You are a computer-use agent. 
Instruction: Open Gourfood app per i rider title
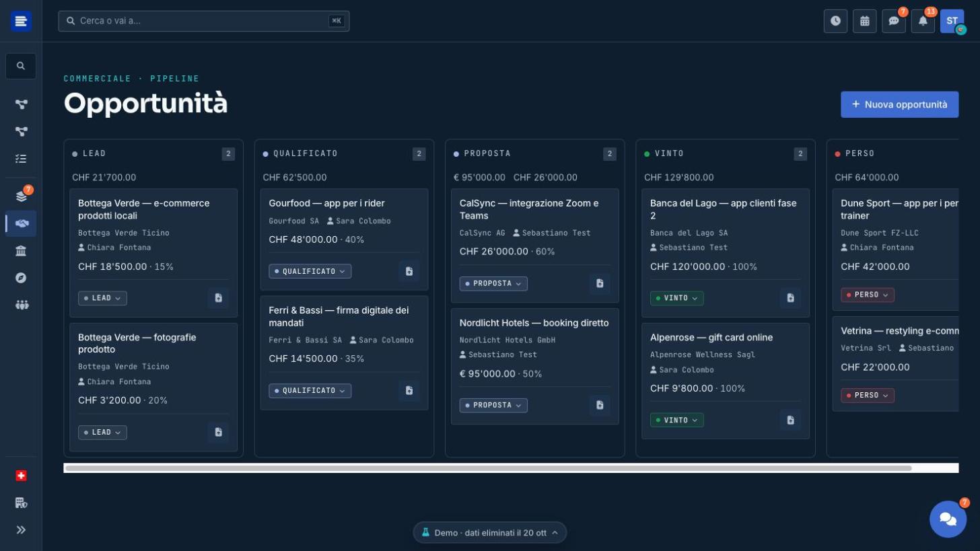(326, 203)
